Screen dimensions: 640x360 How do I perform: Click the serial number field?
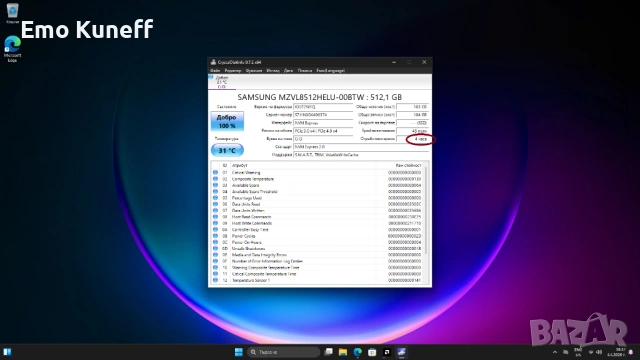[x=323, y=115]
